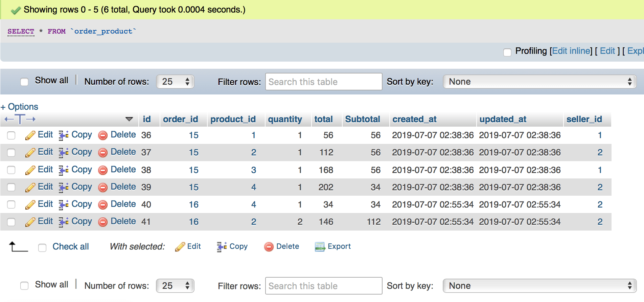
Task: Click the pencil Edit icon for row id 37
Action: 30,152
